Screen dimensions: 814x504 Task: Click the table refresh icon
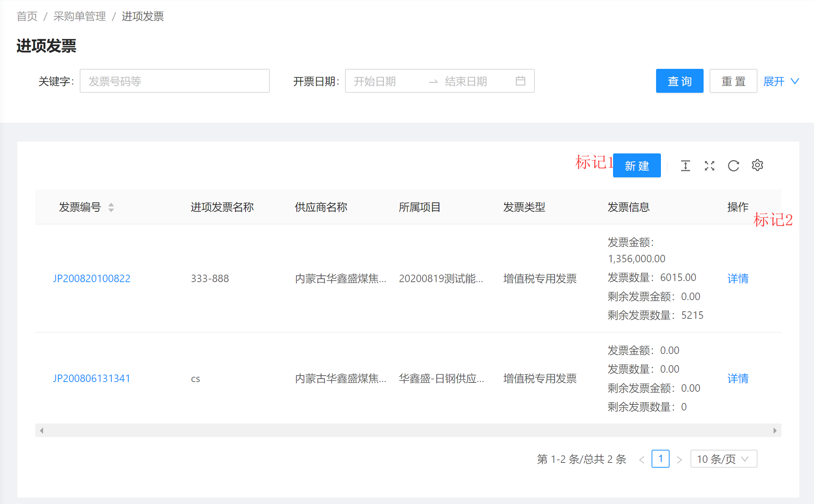click(x=733, y=165)
